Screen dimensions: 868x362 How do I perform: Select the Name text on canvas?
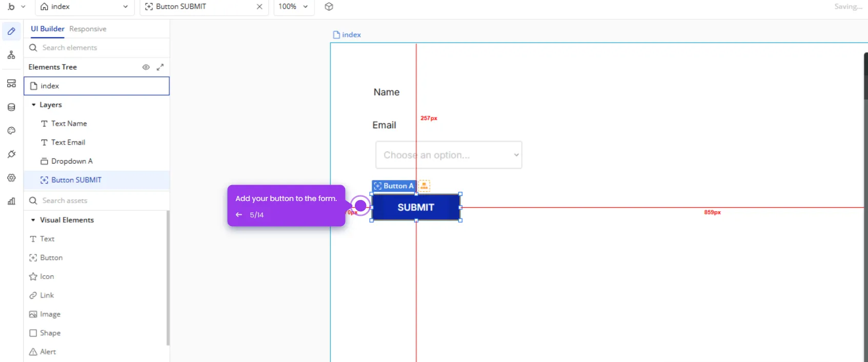coord(387,92)
